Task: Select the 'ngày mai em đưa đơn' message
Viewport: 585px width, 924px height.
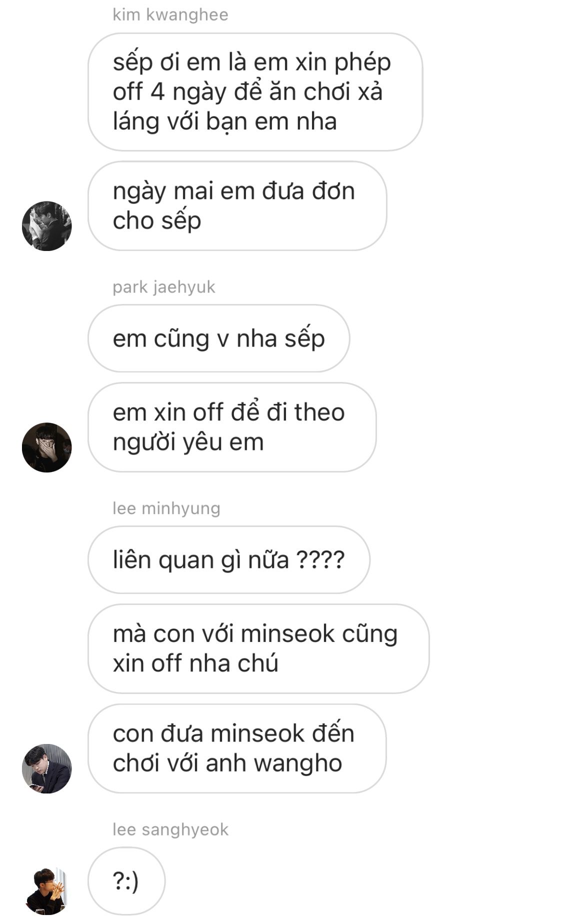Action: (237, 206)
